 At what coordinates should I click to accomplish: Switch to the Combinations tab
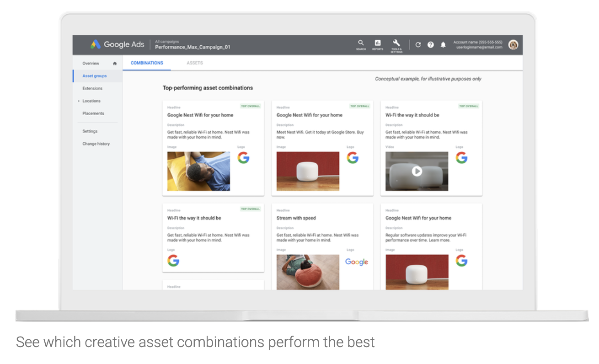click(147, 63)
